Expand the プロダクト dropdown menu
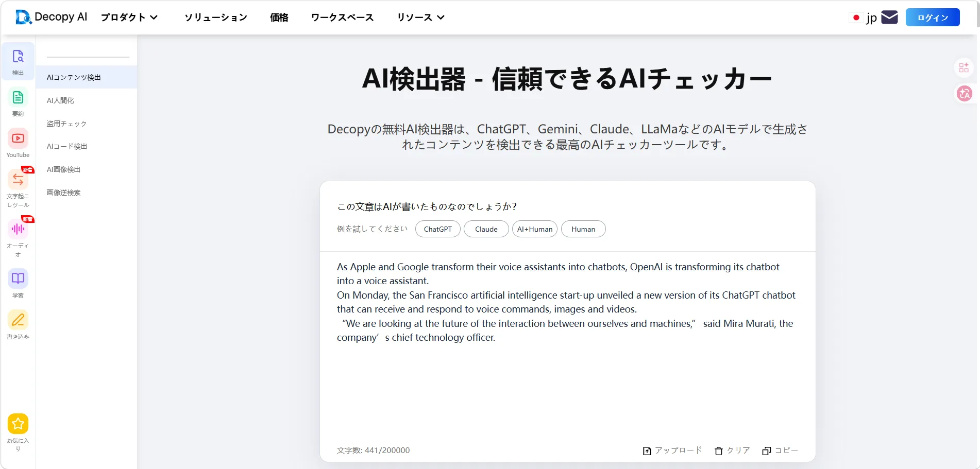This screenshot has width=980, height=469. tap(129, 18)
